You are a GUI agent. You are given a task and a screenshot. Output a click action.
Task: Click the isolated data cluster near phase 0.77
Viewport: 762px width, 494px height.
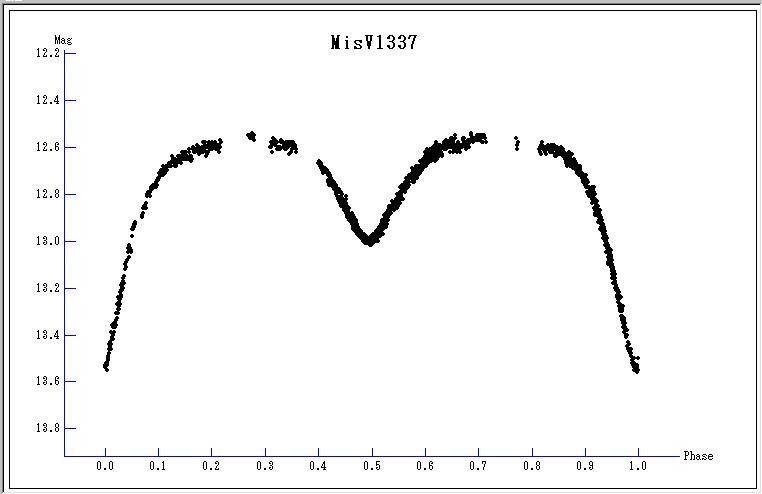pos(517,143)
